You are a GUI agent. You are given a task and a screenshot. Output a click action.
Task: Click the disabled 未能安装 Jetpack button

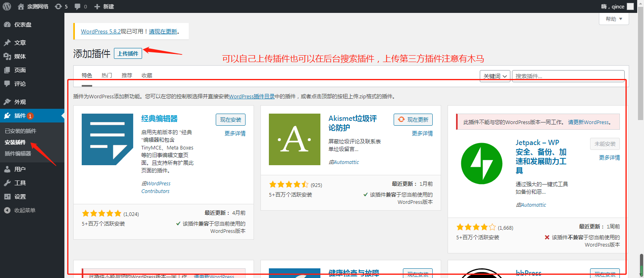pyautogui.click(x=605, y=144)
